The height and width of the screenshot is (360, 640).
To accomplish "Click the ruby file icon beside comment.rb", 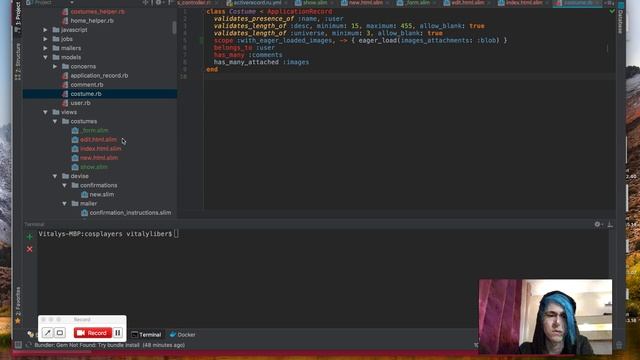I will 65,84.
